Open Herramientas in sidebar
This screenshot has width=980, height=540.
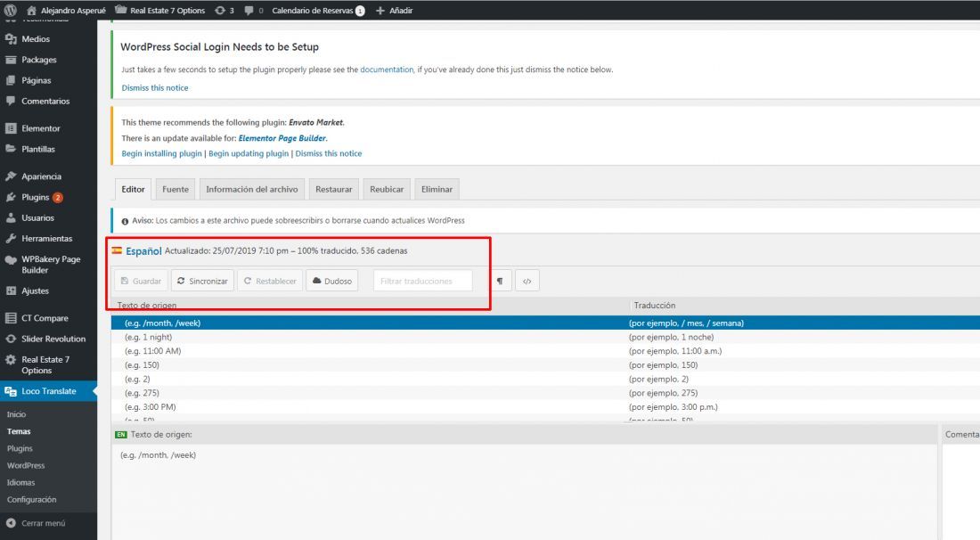coord(48,238)
